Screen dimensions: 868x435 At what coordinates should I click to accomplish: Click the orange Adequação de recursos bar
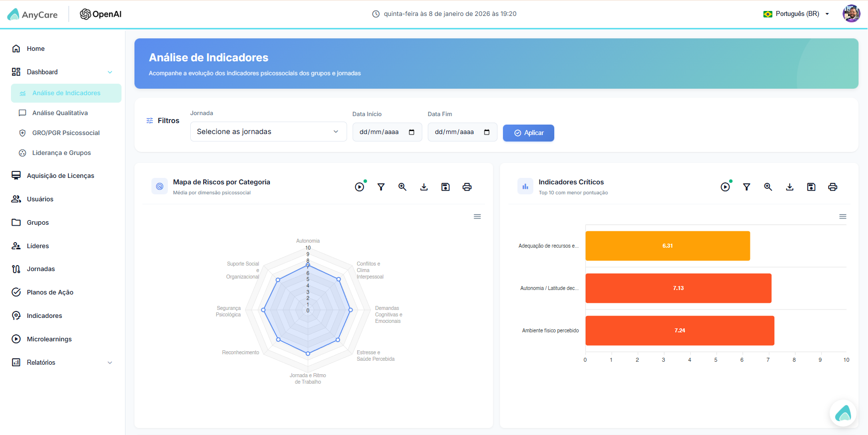tap(667, 246)
